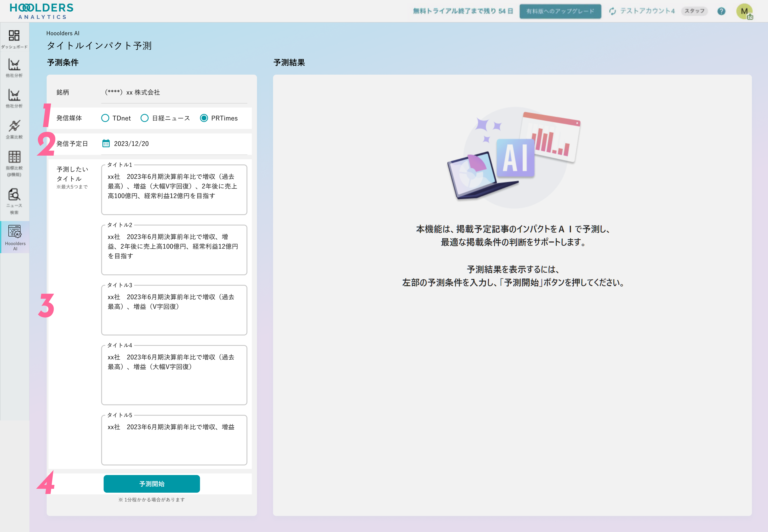
Task: Open the date picker showing 2023/12/20
Action: [131, 144]
